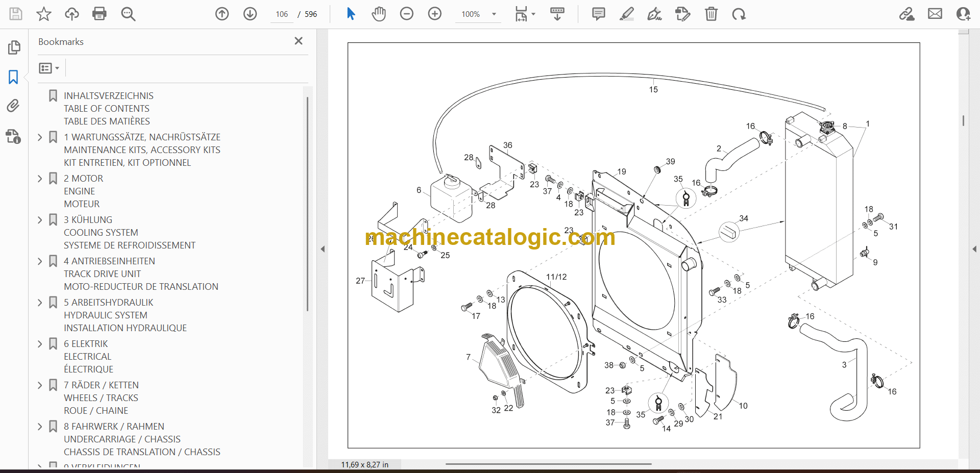Open the document security panel

[13, 136]
